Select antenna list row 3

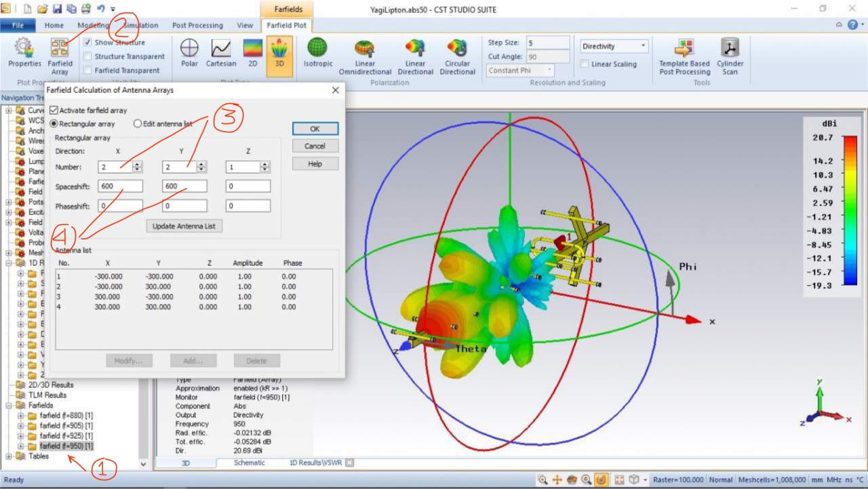[194, 296]
